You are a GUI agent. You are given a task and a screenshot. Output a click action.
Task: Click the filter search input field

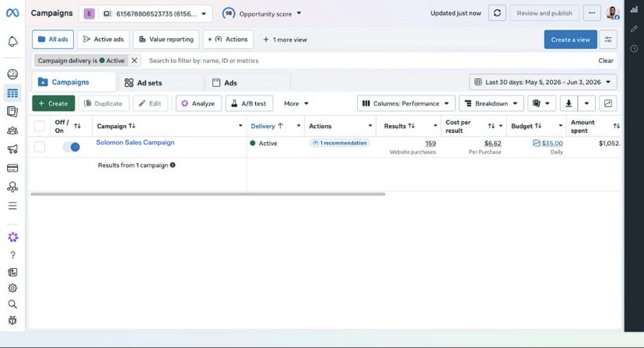coord(369,61)
